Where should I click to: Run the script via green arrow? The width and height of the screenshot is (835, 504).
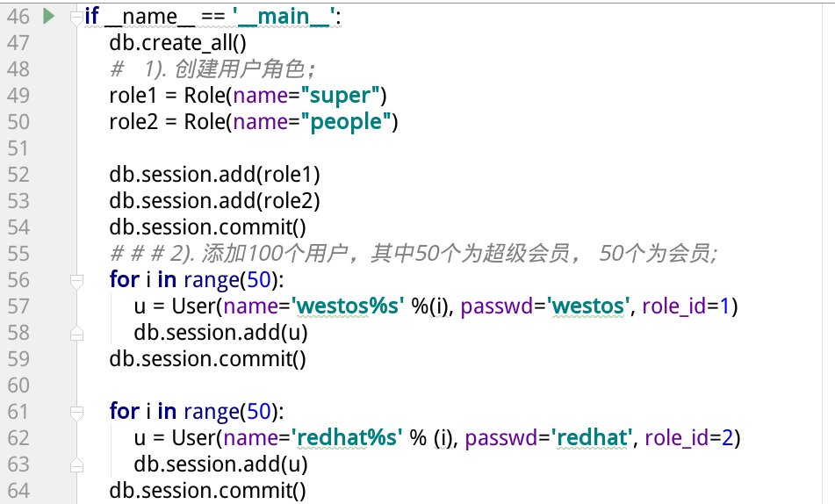point(48,16)
